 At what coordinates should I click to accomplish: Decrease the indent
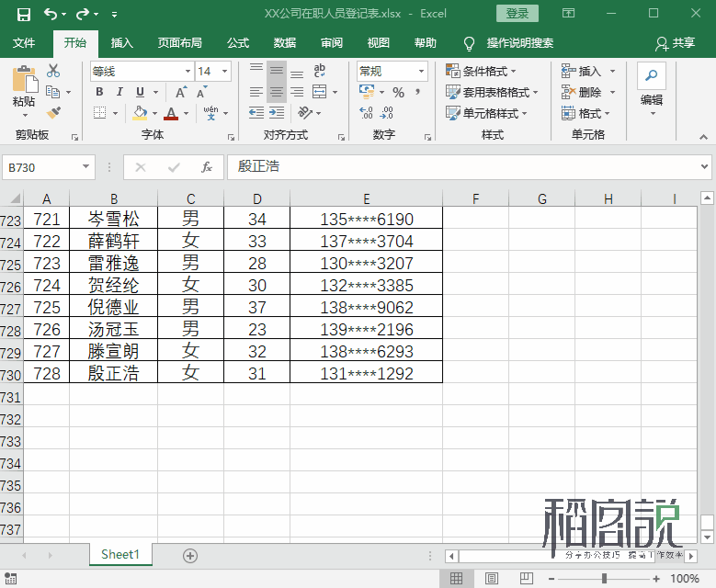point(256,112)
